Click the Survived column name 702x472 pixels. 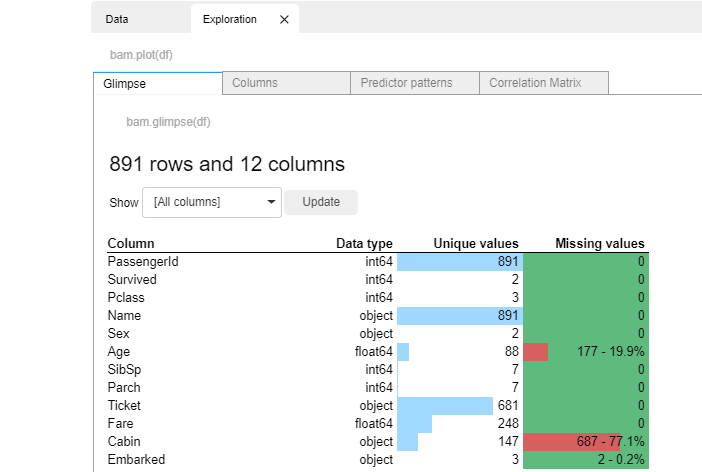pyautogui.click(x=132, y=280)
